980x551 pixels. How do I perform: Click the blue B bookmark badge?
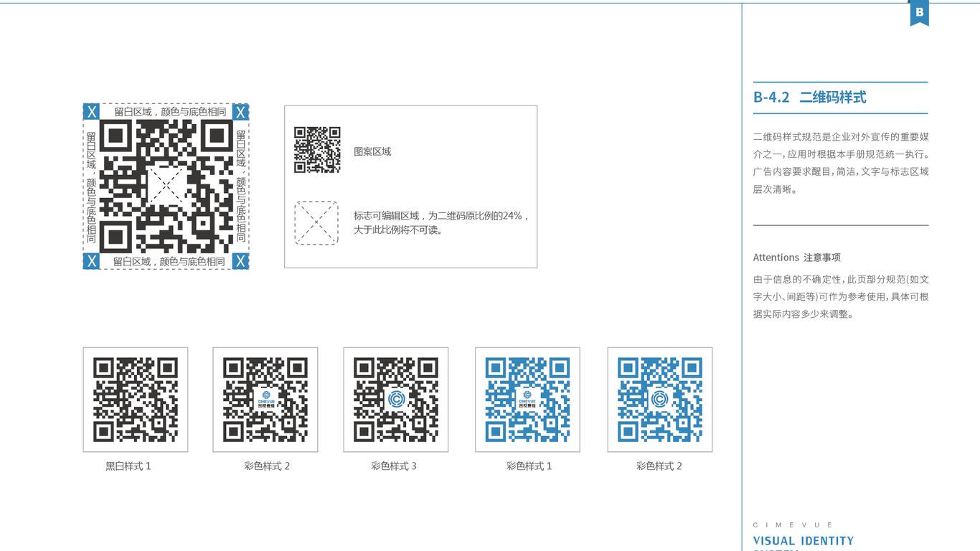click(x=919, y=13)
